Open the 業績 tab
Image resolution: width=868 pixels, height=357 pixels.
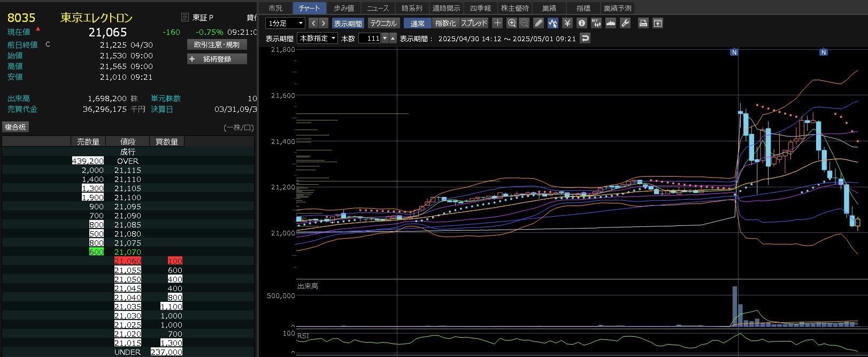pyautogui.click(x=549, y=8)
